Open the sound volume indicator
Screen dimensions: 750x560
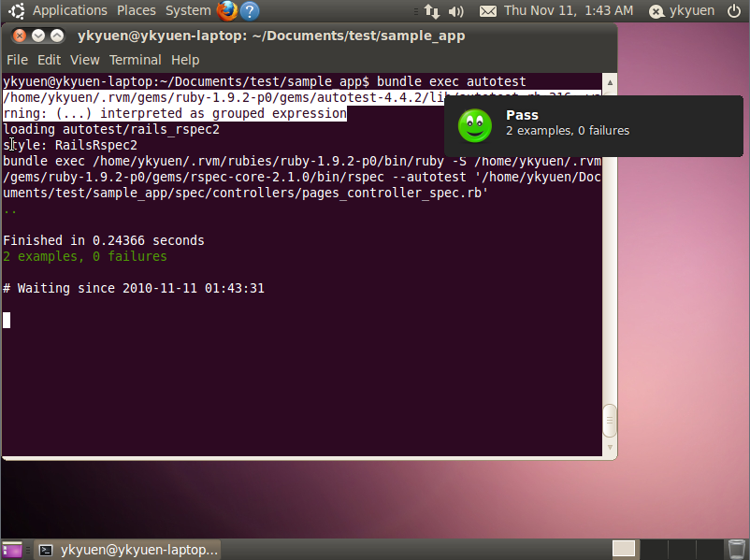pos(456,11)
